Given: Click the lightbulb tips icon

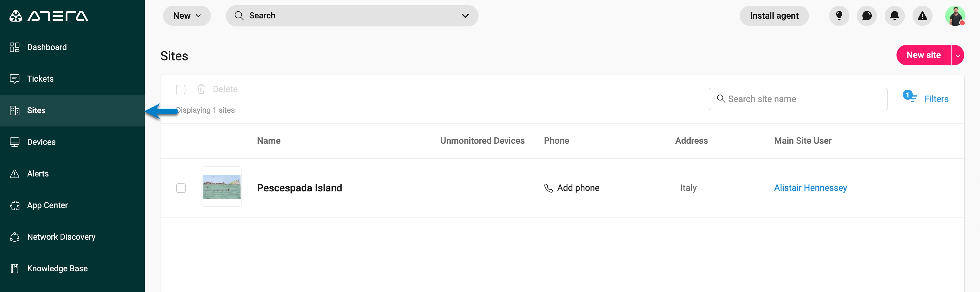Looking at the screenshot, I should coord(839,16).
